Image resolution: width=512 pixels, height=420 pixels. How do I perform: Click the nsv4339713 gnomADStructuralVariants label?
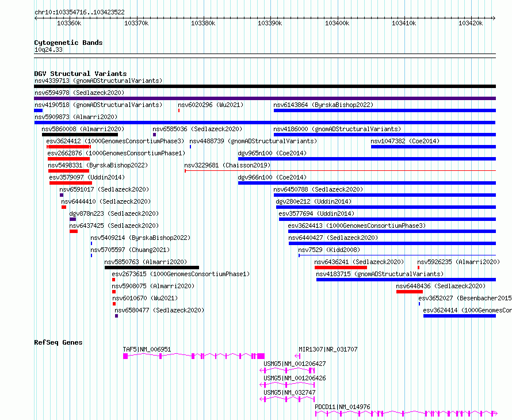point(98,81)
